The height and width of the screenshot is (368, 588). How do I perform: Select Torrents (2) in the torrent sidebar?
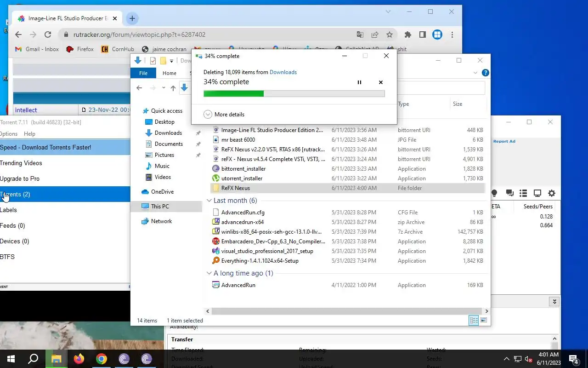pyautogui.click(x=65, y=194)
